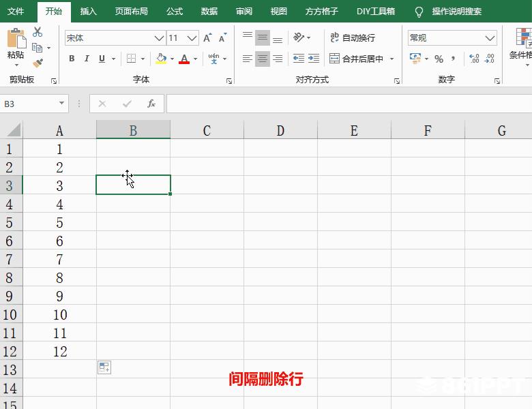Click the wén phonetic guide icon
The width and height of the screenshot is (532, 409).
pyautogui.click(x=213, y=59)
